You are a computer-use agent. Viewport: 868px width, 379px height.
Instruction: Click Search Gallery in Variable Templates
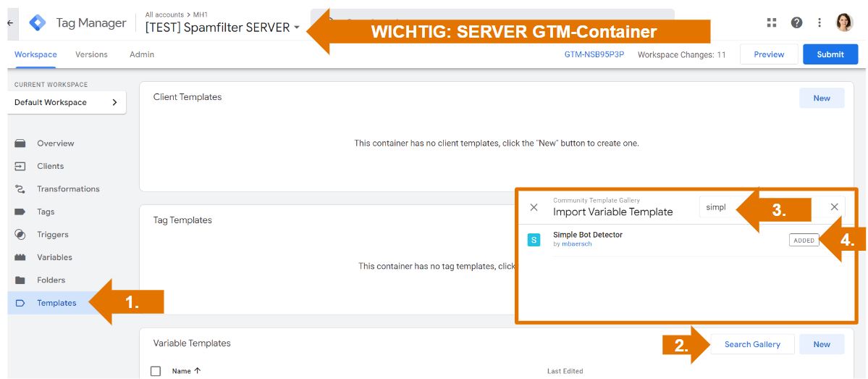click(752, 344)
